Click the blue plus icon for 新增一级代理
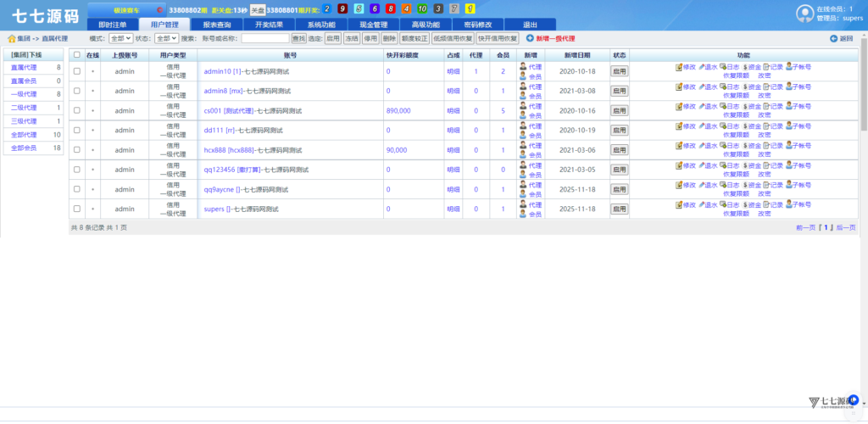 click(530, 38)
